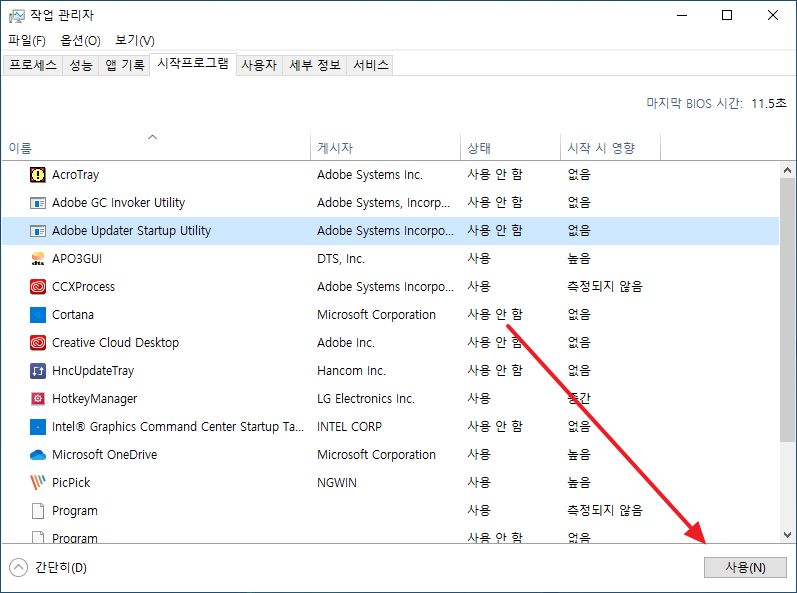Click the DTS, Inc. publisher cell
The height and width of the screenshot is (593, 797).
341,259
